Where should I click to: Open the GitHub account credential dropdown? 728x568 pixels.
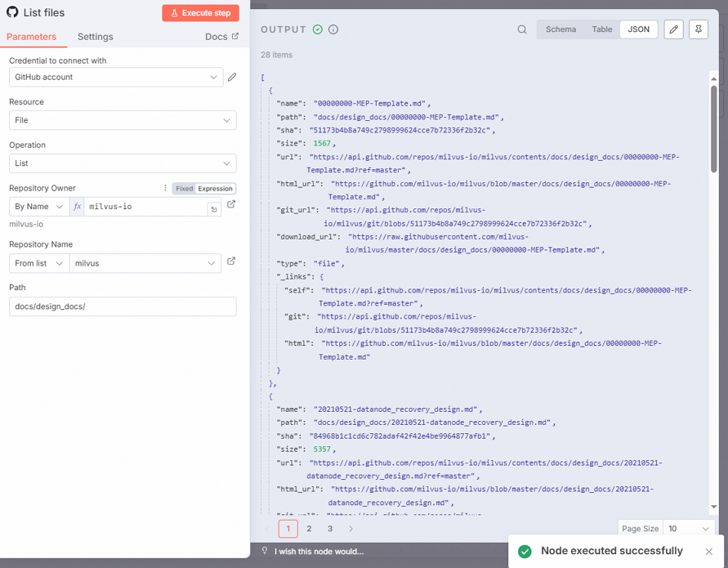pos(116,77)
